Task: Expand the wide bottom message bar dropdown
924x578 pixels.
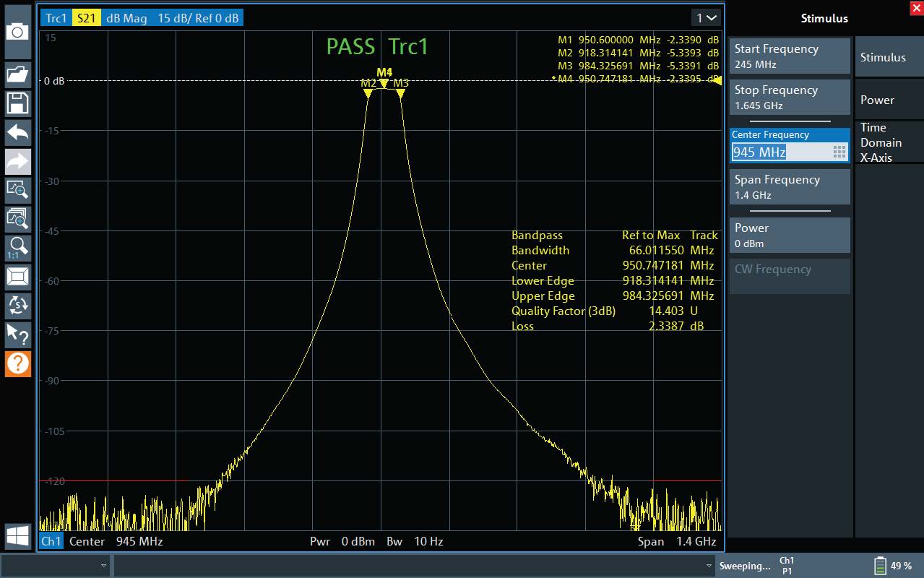Action: pyautogui.click(x=709, y=566)
